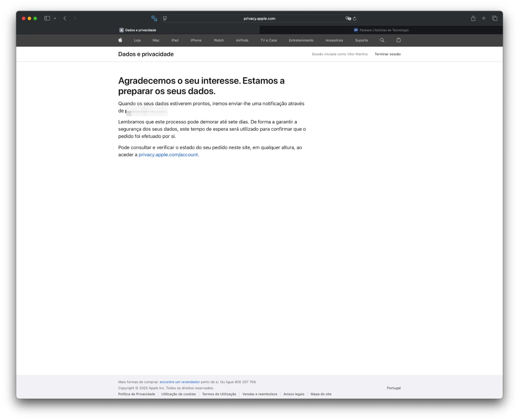Toggle the Safari sidebar

[47, 18]
